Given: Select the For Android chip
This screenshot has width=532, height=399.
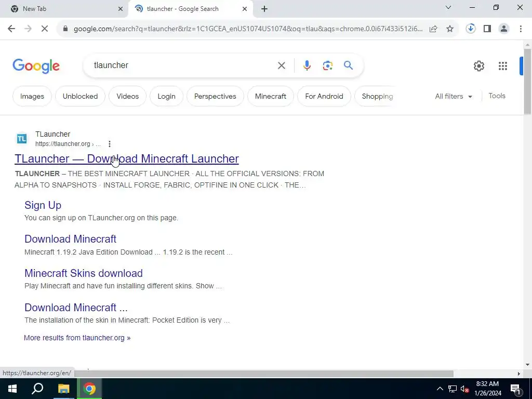Looking at the screenshot, I should tap(324, 96).
